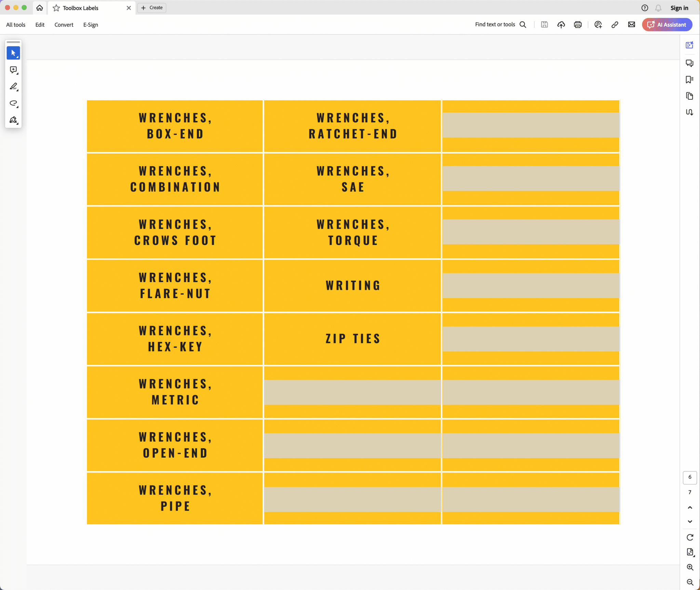Send the document by email
Screen dimensions: 700x590
click(x=631, y=25)
